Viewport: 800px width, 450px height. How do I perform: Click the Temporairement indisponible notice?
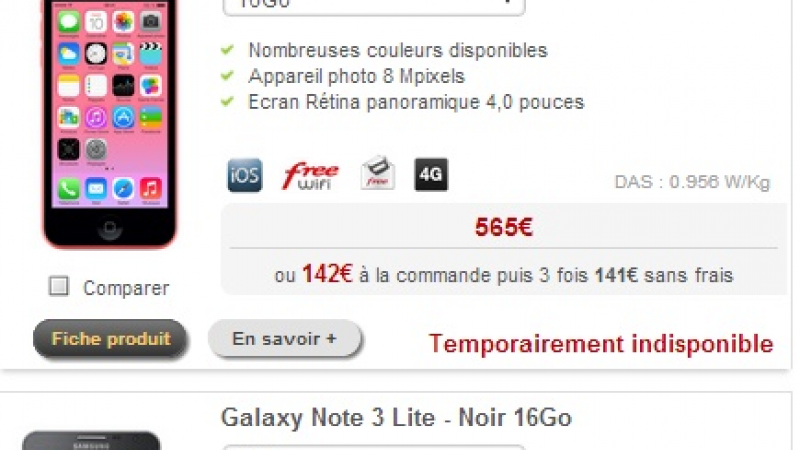point(601,343)
